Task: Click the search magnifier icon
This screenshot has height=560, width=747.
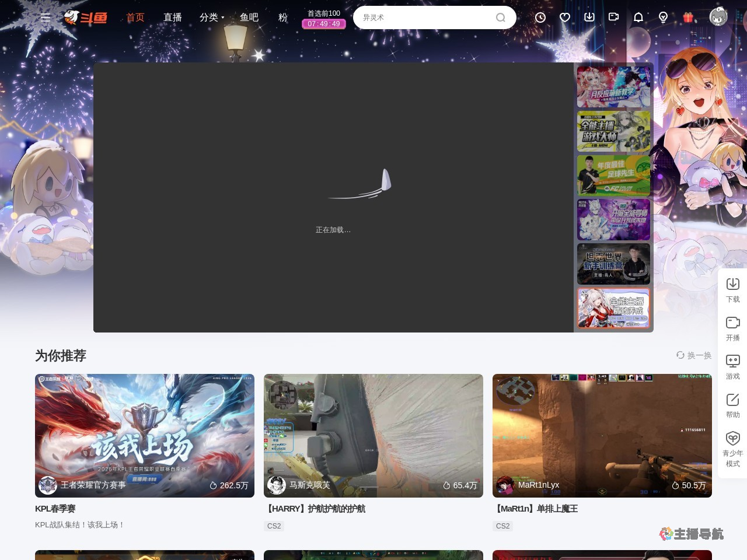Action: tap(500, 17)
